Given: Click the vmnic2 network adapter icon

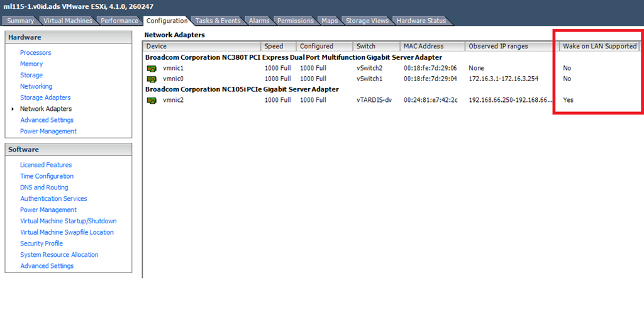Looking at the screenshot, I should point(151,100).
